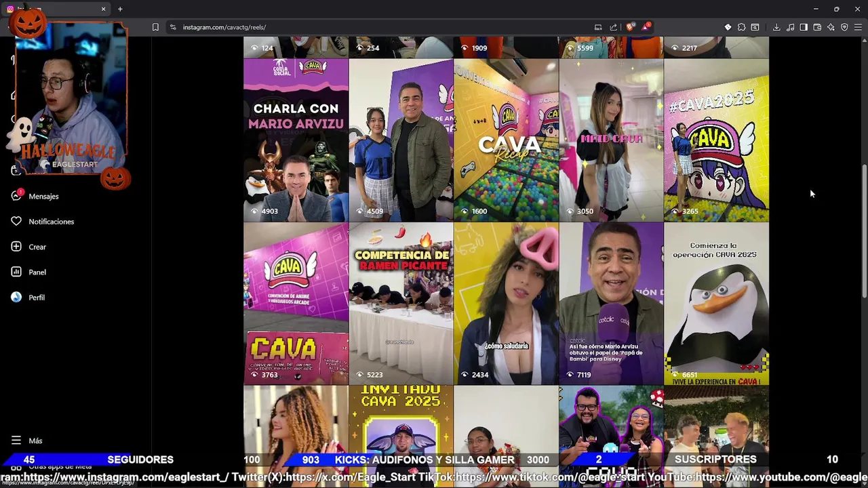868x488 pixels.
Task: Open Leo AI sparkle icon
Action: [x=831, y=27]
